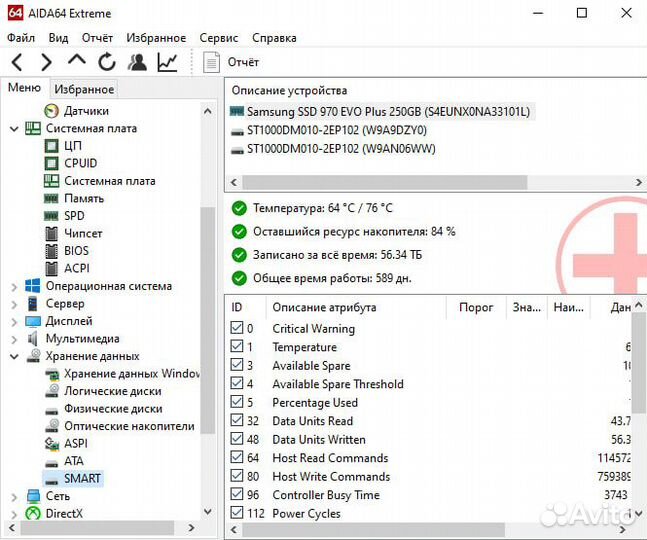Select the Сеть network icon
This screenshot has width=647, height=540.
[x=33, y=496]
